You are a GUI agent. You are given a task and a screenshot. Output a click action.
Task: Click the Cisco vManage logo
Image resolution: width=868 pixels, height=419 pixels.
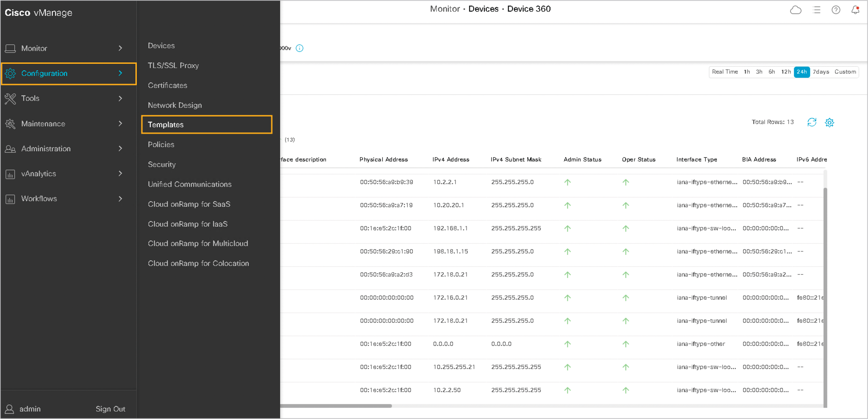38,13
